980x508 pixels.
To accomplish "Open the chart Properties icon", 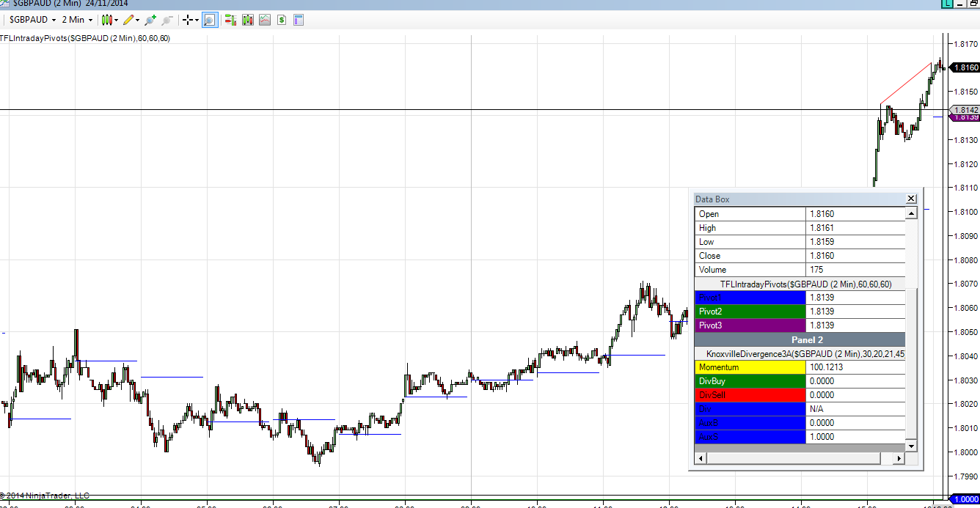I will click(x=298, y=20).
